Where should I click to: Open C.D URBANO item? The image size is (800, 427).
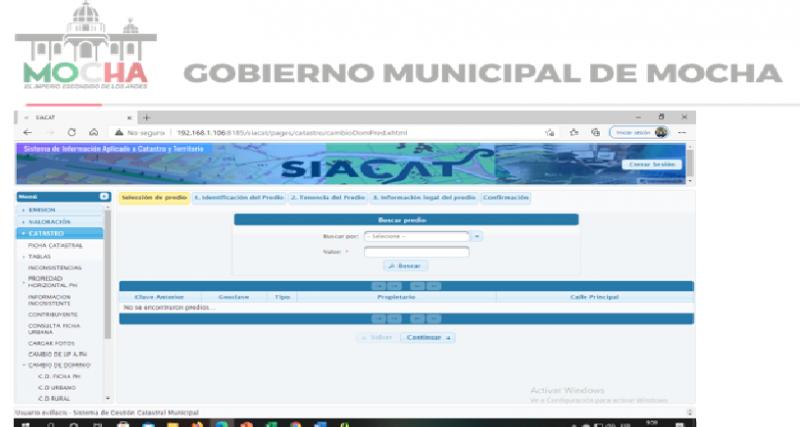pos(57,388)
